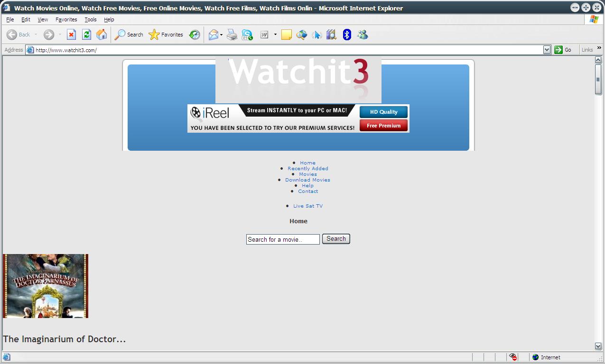The width and height of the screenshot is (605, 364).
Task: Expand the Mail button dropdown arrow
Action: click(x=221, y=35)
